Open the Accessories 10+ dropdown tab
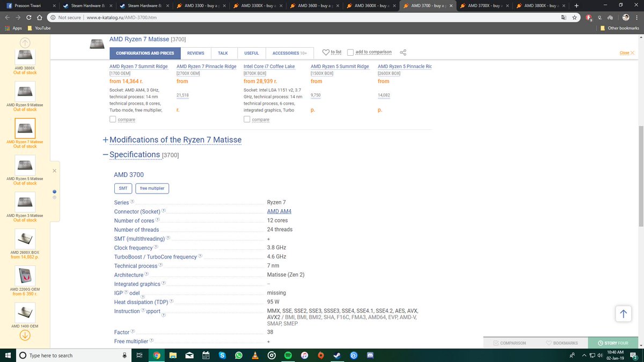644x362 pixels. [x=290, y=53]
